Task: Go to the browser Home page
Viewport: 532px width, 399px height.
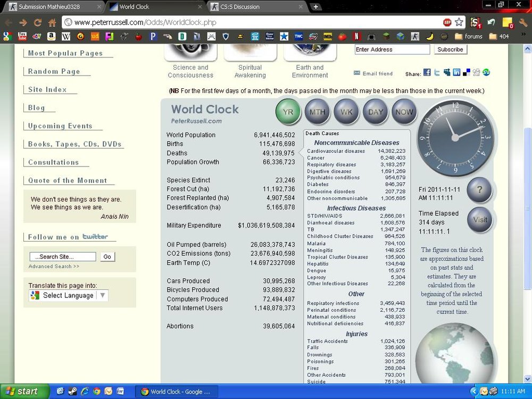Action: (52, 23)
